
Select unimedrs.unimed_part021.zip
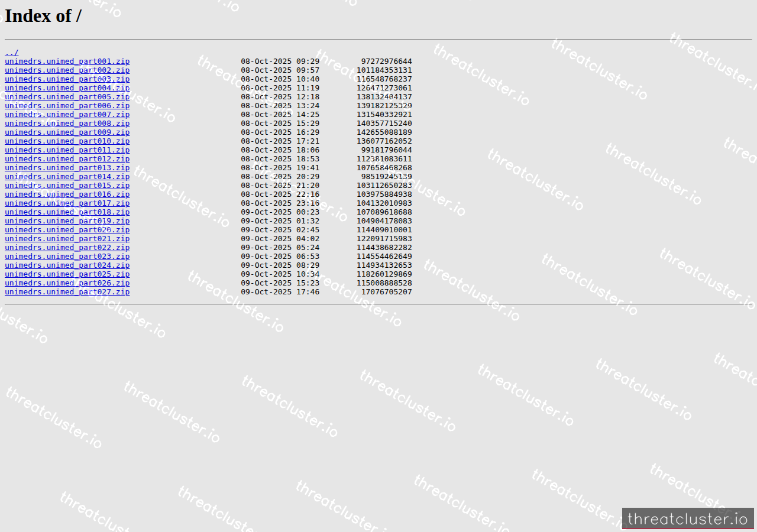click(67, 239)
